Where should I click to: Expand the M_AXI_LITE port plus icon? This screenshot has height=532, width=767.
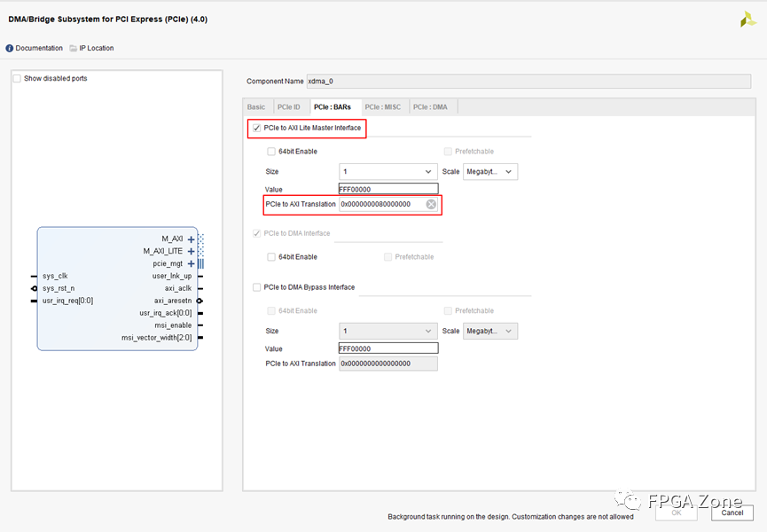pos(192,251)
